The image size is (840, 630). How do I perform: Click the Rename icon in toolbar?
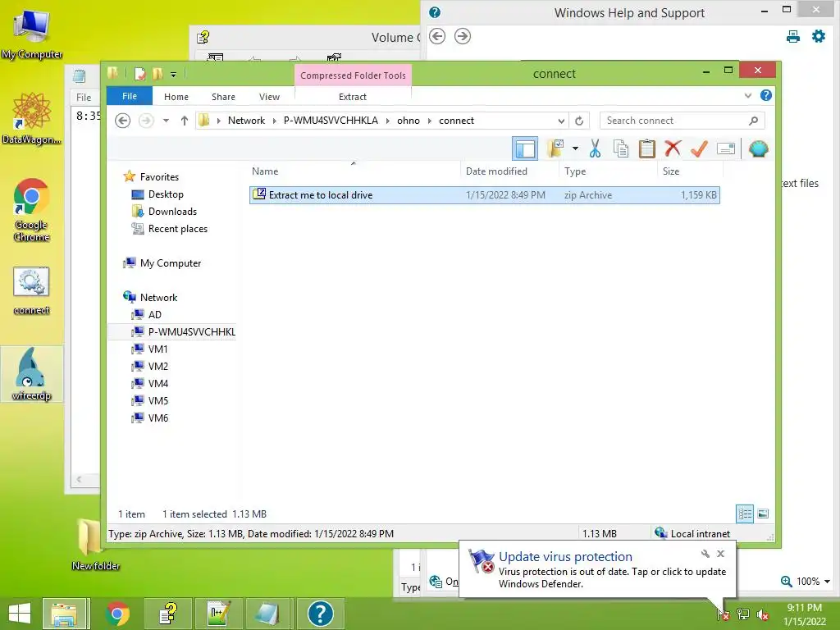tap(725, 148)
